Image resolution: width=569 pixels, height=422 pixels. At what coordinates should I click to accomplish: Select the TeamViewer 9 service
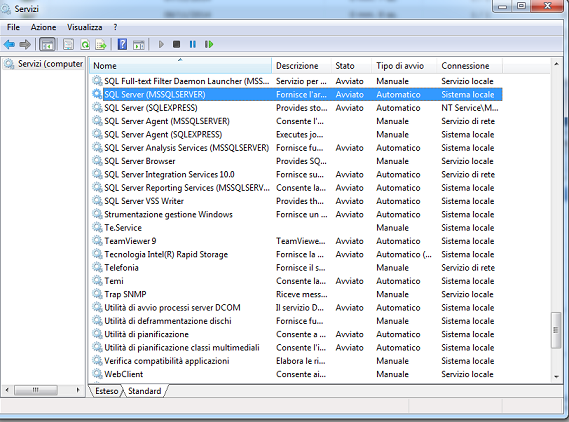(x=296, y=241)
